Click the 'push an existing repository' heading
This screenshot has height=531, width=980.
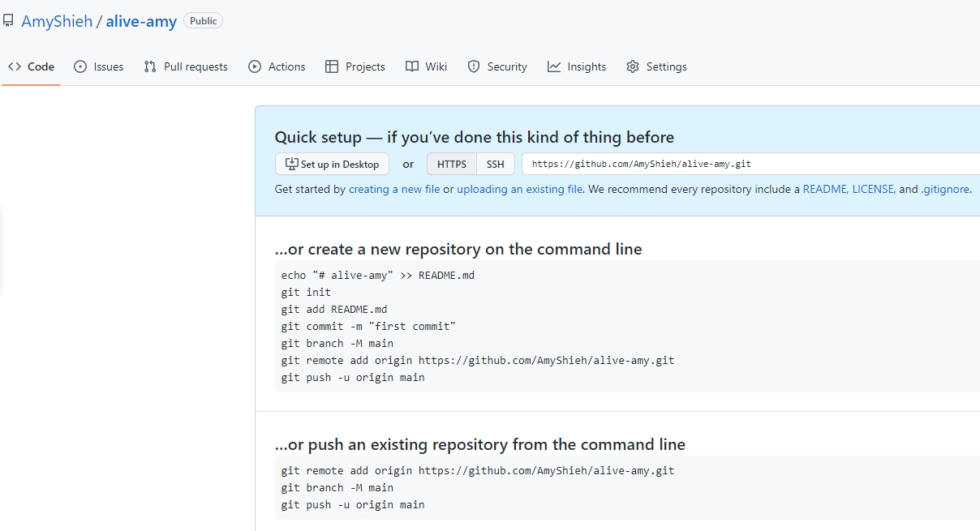tap(480, 444)
